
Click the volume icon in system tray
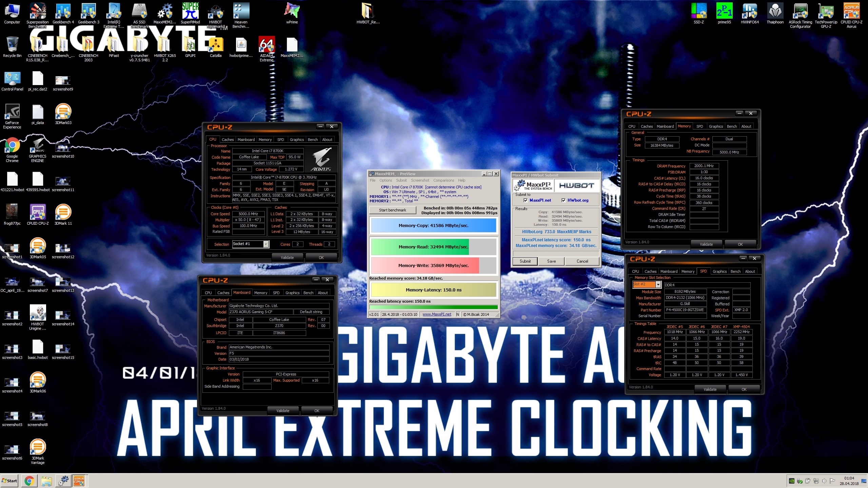pos(824,481)
